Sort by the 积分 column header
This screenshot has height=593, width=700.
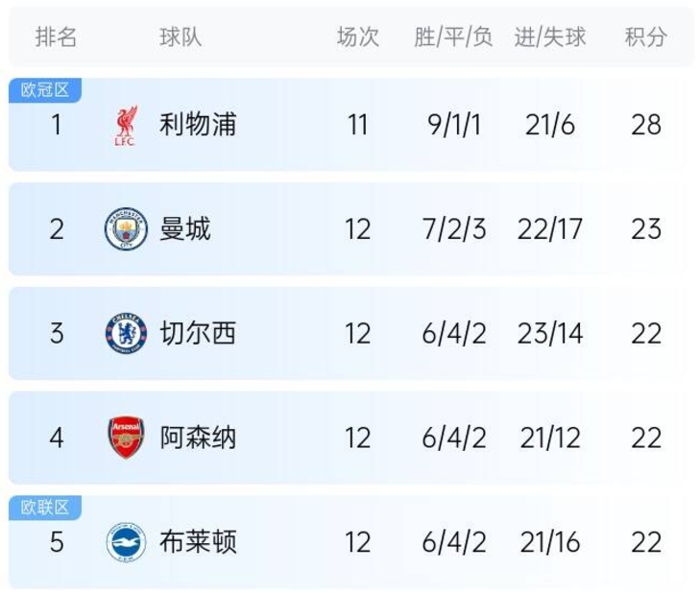(x=645, y=36)
